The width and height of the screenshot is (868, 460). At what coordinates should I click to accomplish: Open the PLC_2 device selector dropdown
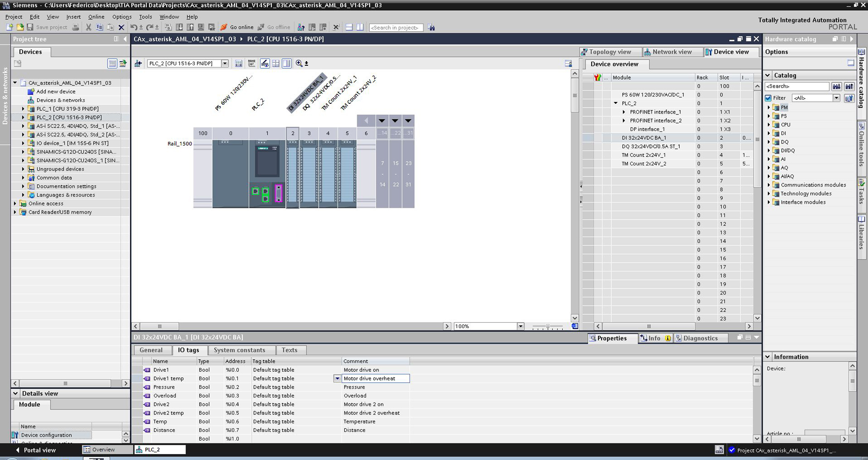[225, 63]
